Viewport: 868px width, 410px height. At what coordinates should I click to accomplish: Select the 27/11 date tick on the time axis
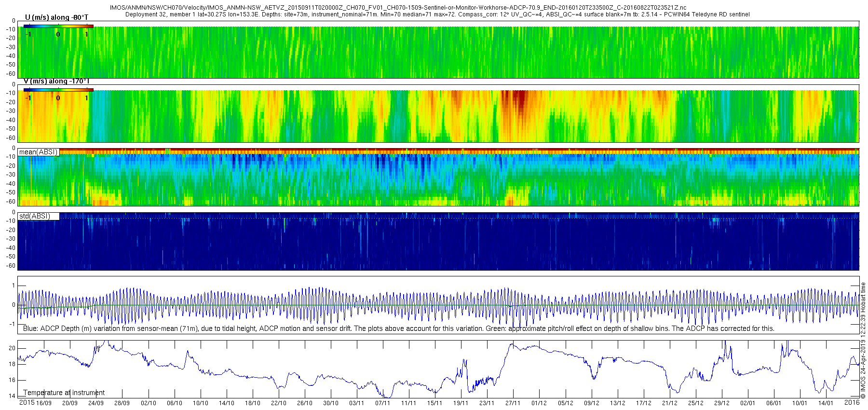tap(513, 403)
